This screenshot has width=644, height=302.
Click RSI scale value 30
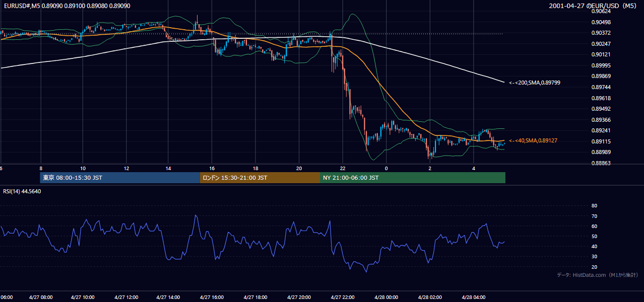(x=594, y=257)
